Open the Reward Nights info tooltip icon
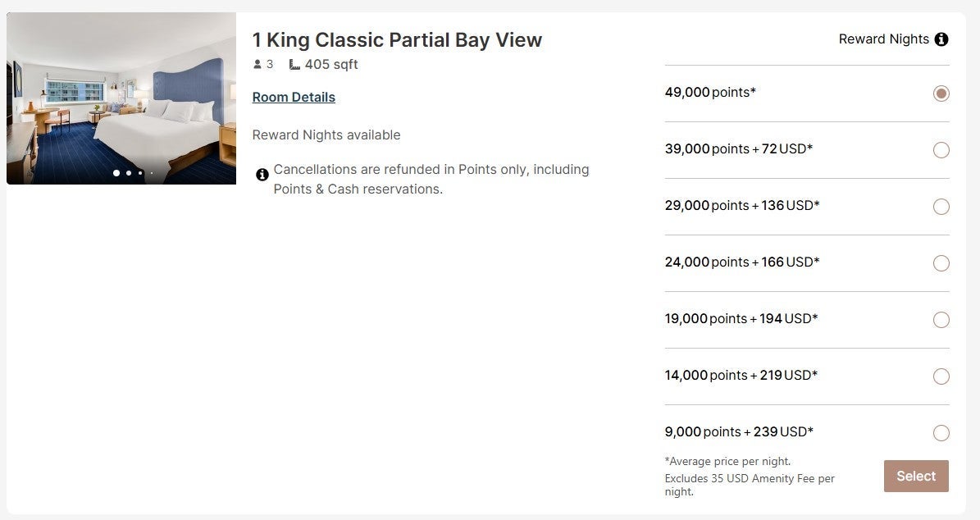The width and height of the screenshot is (980, 520). coord(941,39)
